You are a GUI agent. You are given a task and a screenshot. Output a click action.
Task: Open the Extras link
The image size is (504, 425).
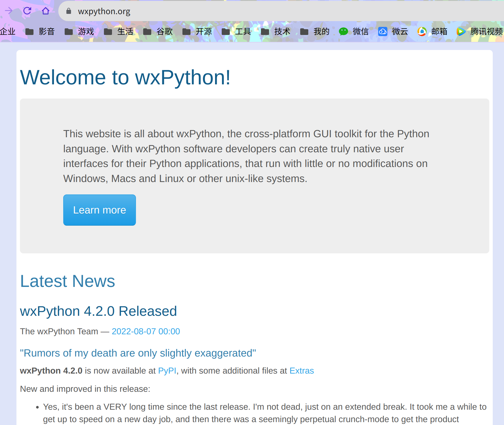coord(301,371)
